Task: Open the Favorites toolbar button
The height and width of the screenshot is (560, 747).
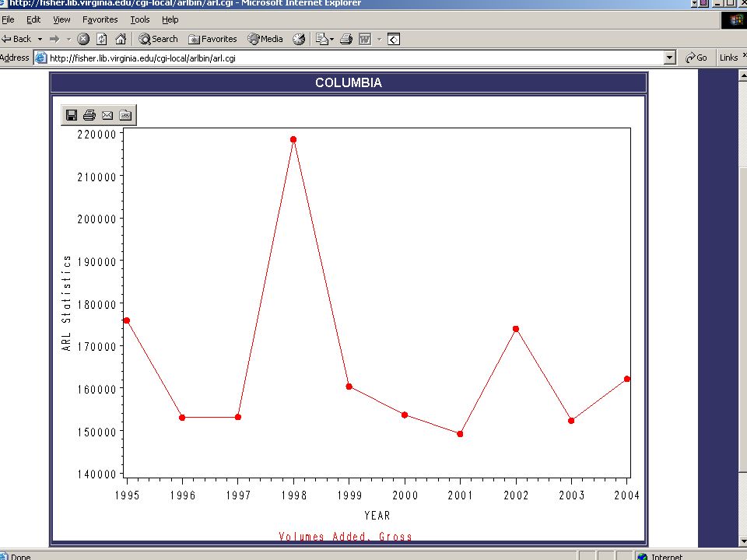Action: point(212,39)
